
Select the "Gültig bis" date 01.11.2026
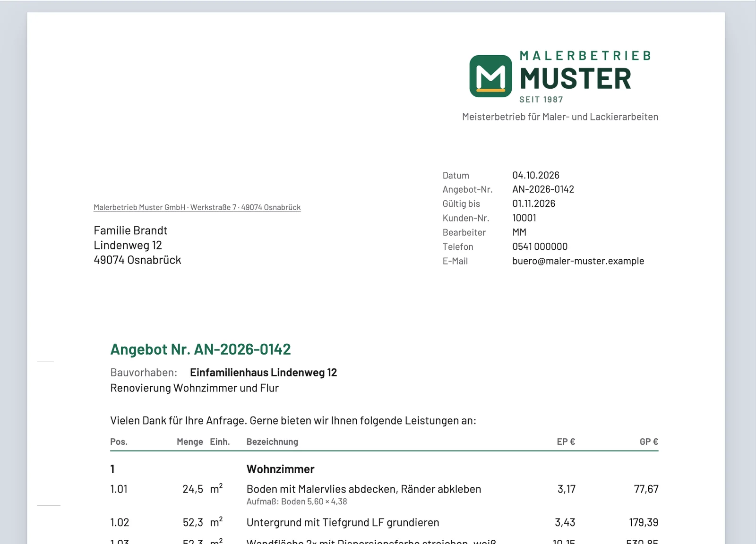pos(534,204)
